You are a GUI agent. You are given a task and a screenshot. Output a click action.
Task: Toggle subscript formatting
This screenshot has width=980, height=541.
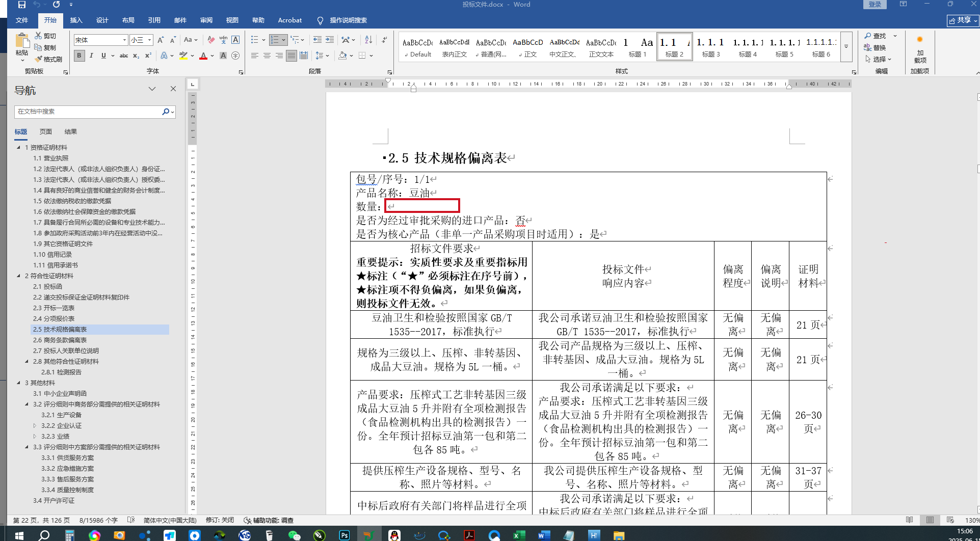click(x=136, y=56)
